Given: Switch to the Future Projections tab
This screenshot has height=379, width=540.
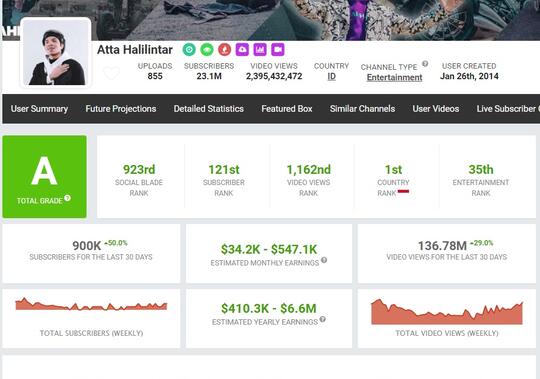Looking at the screenshot, I should point(121,109).
